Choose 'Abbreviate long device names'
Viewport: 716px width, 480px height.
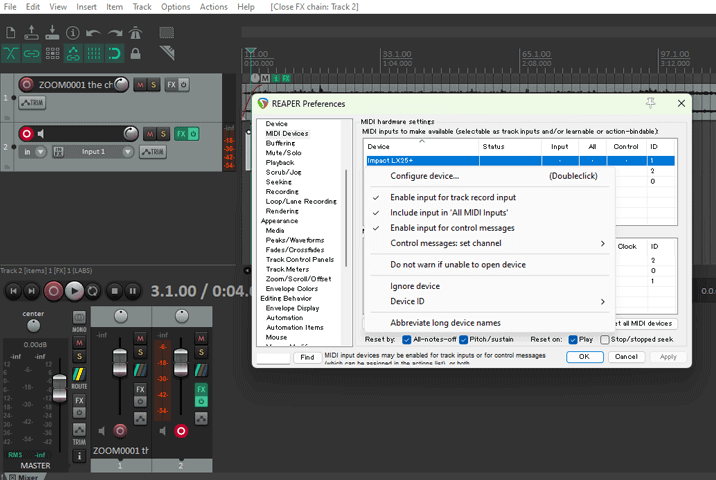pos(489,323)
